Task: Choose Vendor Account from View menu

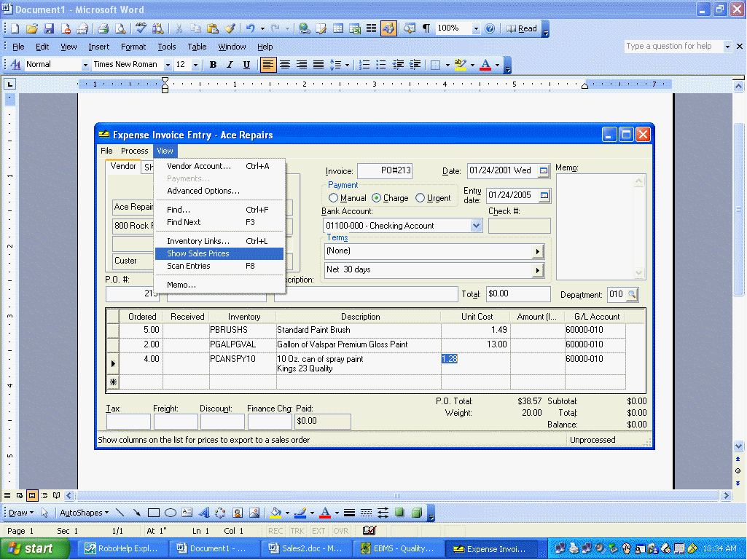Action: click(219, 166)
